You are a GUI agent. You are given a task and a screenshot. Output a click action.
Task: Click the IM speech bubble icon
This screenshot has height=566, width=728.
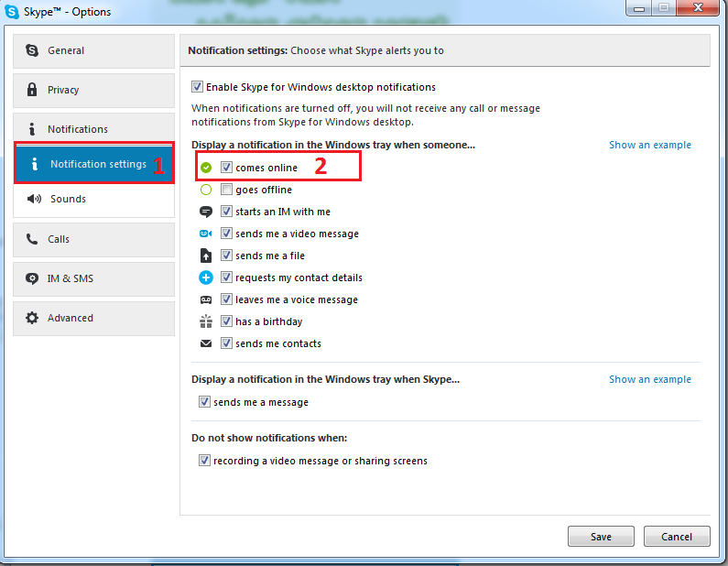pyautogui.click(x=206, y=212)
